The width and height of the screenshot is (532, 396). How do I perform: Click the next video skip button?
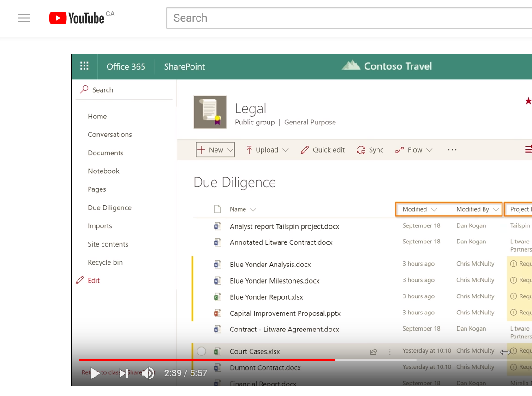(124, 373)
